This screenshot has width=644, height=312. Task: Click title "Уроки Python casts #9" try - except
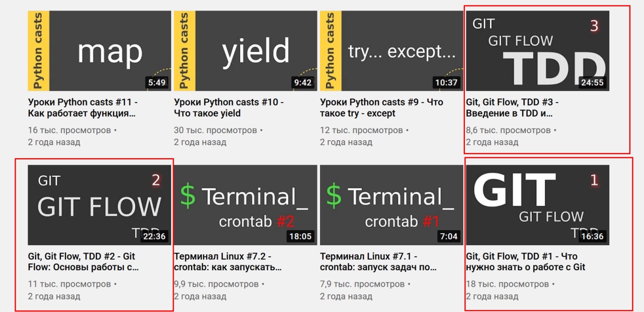[x=381, y=108]
